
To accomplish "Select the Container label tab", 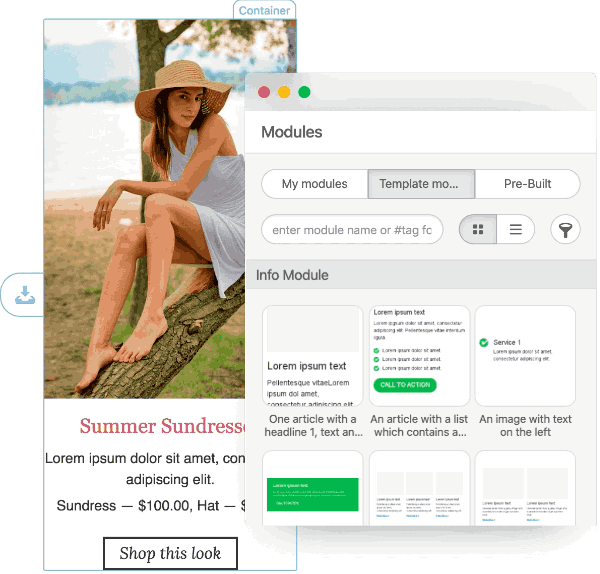I will [264, 10].
